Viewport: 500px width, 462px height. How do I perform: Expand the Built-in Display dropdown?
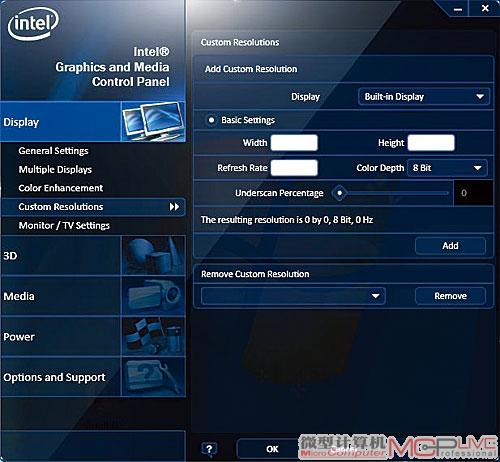(424, 97)
